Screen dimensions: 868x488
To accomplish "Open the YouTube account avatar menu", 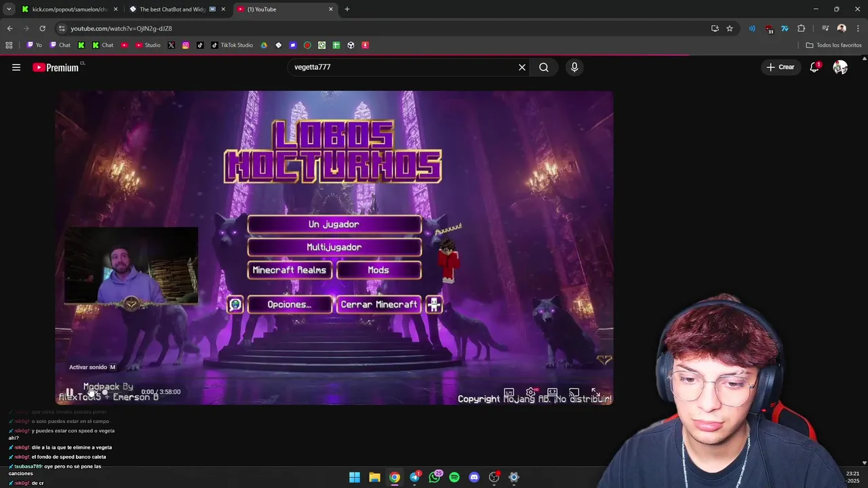I will tap(840, 67).
